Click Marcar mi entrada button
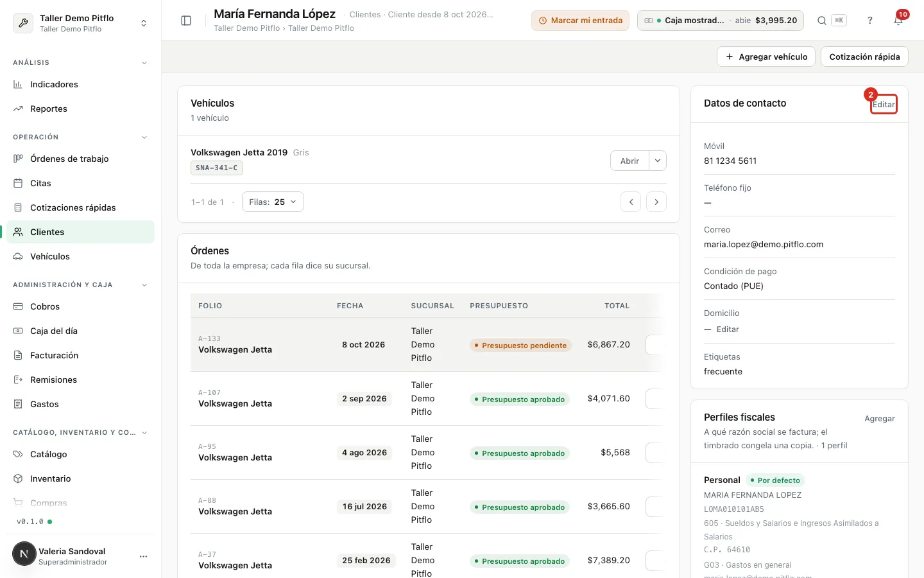 click(580, 21)
